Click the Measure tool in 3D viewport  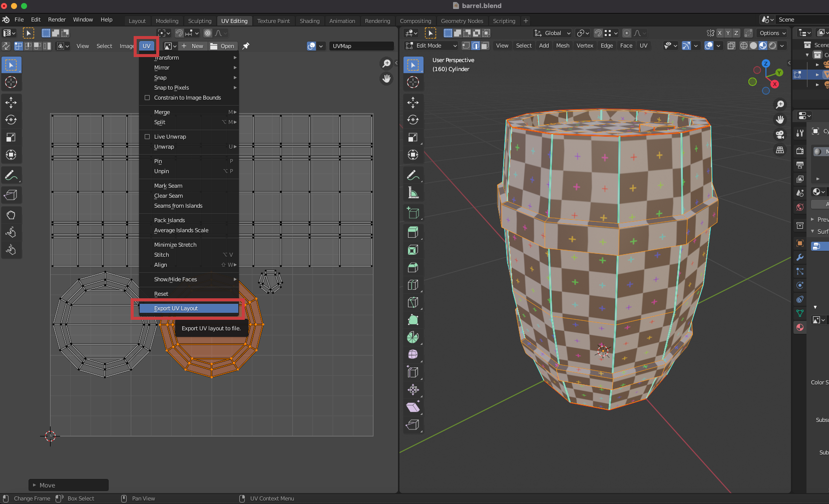pos(413,193)
